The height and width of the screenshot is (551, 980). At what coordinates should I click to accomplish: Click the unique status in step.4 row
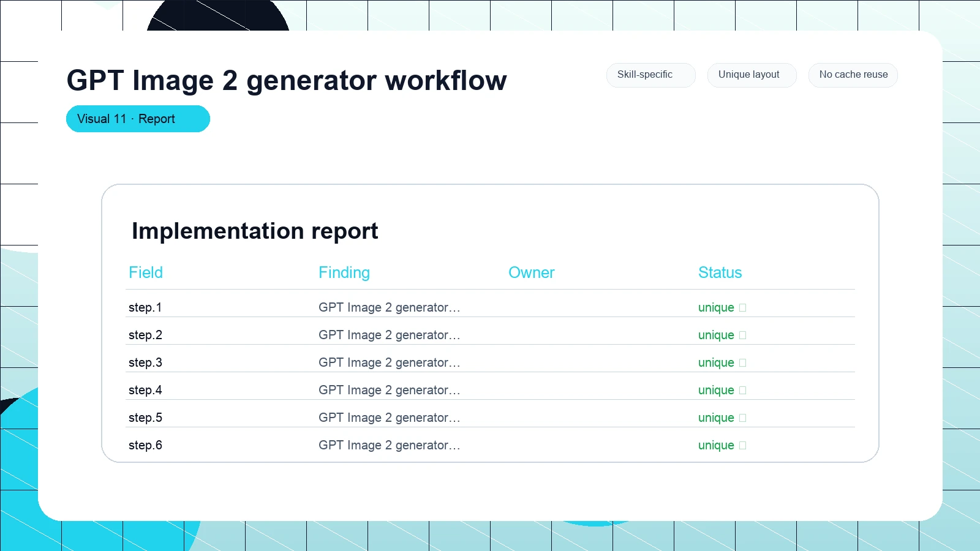pos(722,390)
